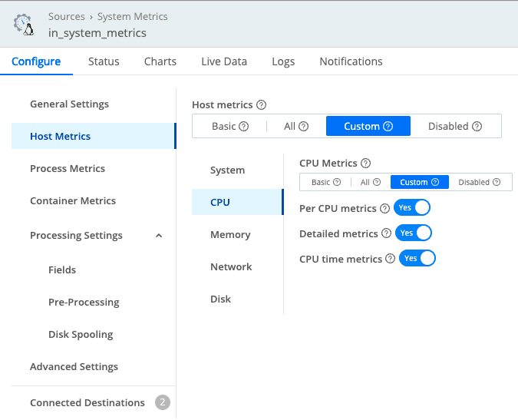
Task: Click help icon in Host metrics Disabled option
Action: [477, 126]
